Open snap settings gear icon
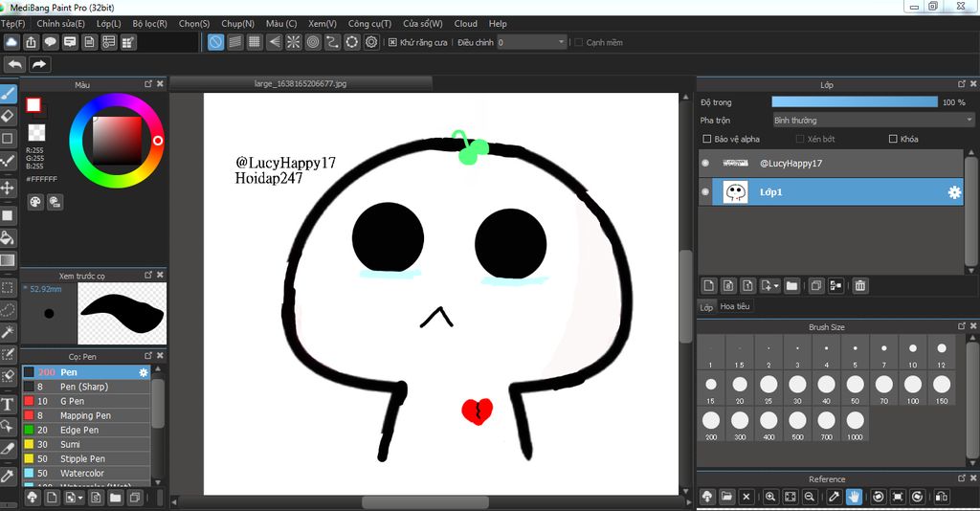The image size is (980, 511). [x=371, y=42]
